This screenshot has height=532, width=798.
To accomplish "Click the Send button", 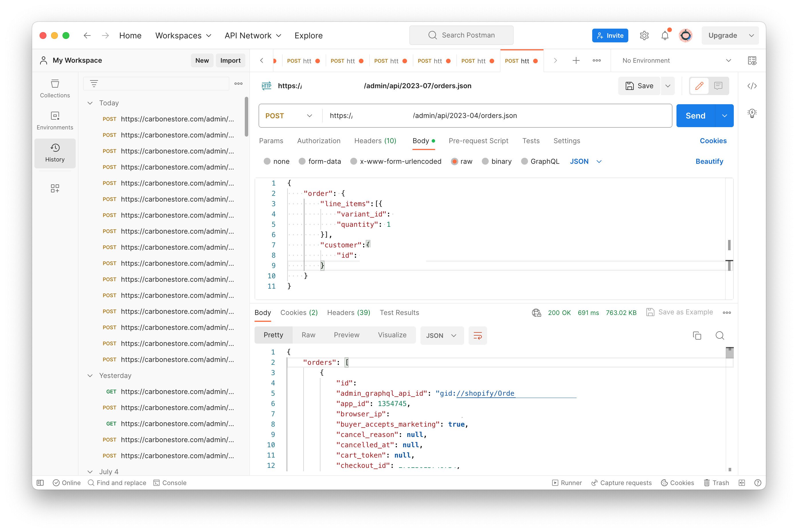I will pyautogui.click(x=695, y=116).
